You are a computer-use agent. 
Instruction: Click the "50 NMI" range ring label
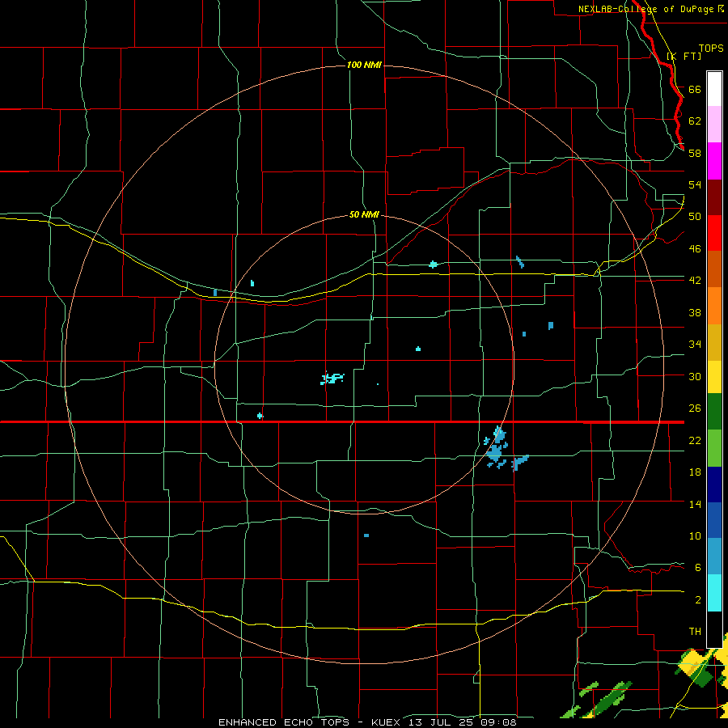pyautogui.click(x=365, y=214)
